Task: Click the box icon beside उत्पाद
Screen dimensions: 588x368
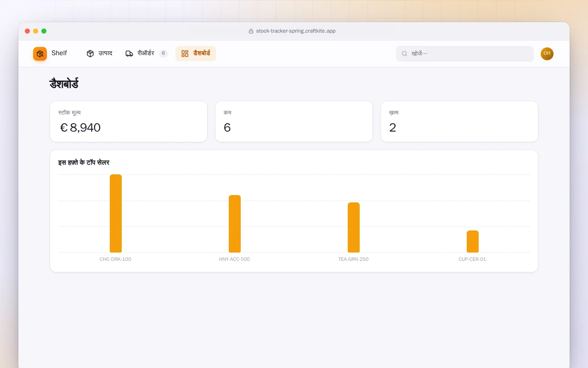Action: pyautogui.click(x=90, y=53)
